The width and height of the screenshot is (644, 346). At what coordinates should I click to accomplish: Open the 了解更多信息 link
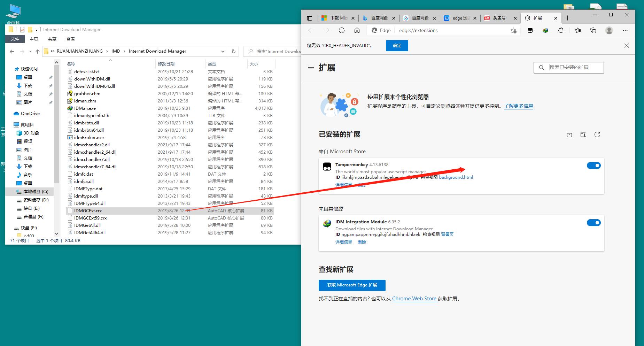pos(519,106)
